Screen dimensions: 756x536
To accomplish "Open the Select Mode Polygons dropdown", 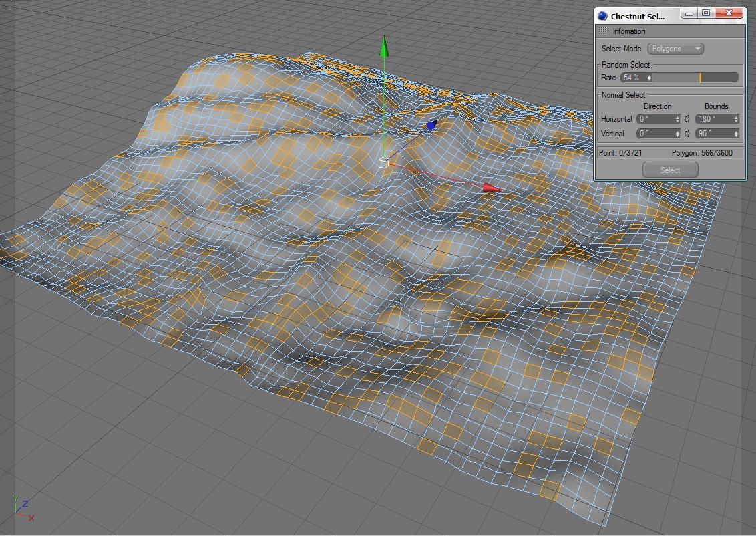I will (675, 49).
